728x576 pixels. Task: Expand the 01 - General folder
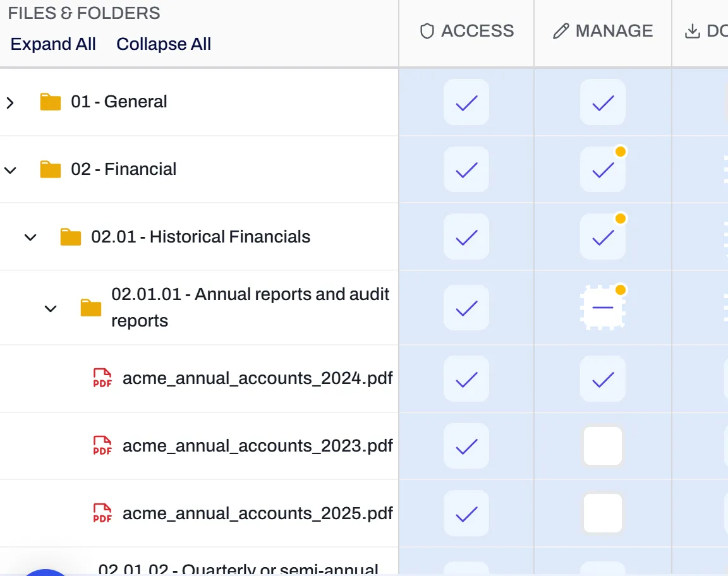pos(11,101)
